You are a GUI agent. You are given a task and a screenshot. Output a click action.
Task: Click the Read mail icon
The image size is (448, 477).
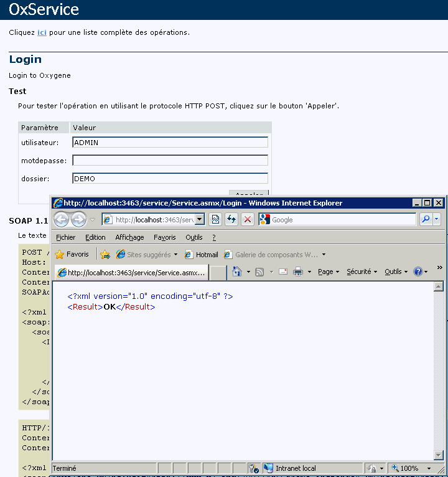click(283, 272)
